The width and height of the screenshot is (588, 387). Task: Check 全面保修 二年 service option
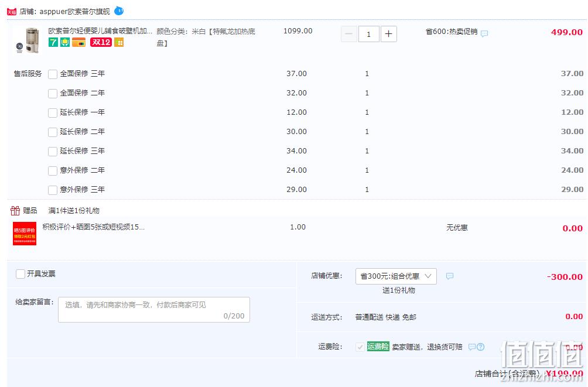click(x=53, y=93)
